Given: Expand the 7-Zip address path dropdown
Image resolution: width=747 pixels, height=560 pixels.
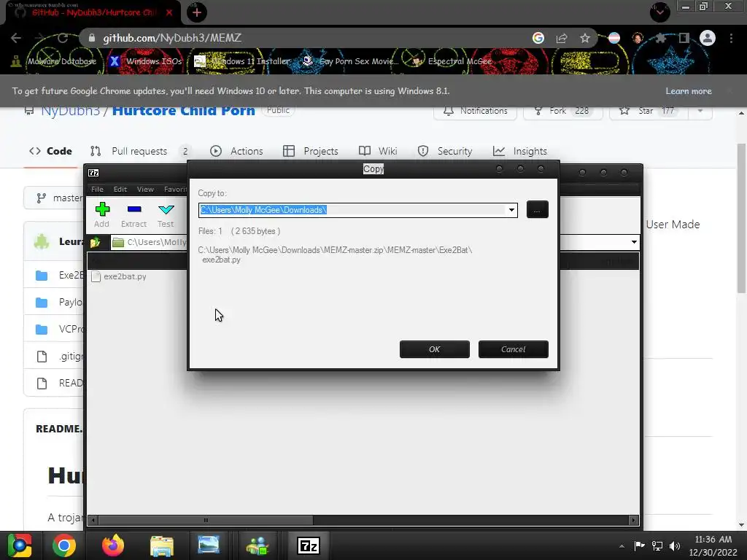Looking at the screenshot, I should [634, 242].
